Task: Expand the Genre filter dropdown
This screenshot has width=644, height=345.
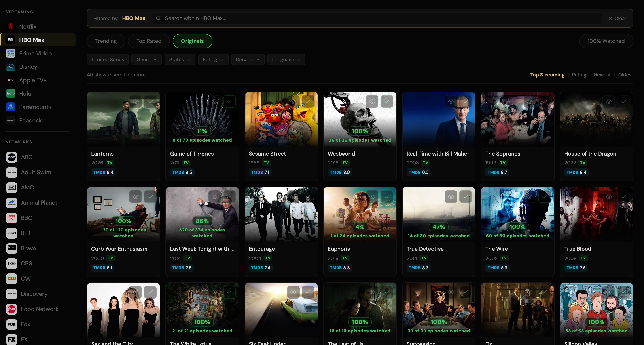Action: 146,59
